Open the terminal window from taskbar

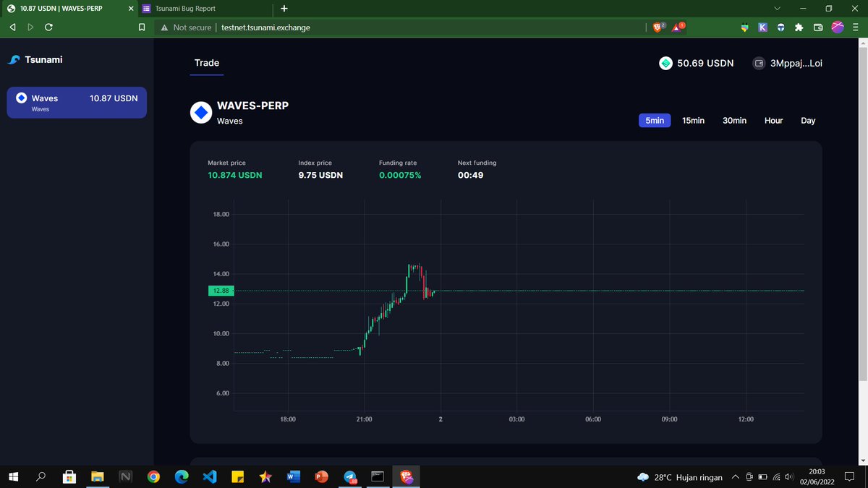tap(378, 476)
